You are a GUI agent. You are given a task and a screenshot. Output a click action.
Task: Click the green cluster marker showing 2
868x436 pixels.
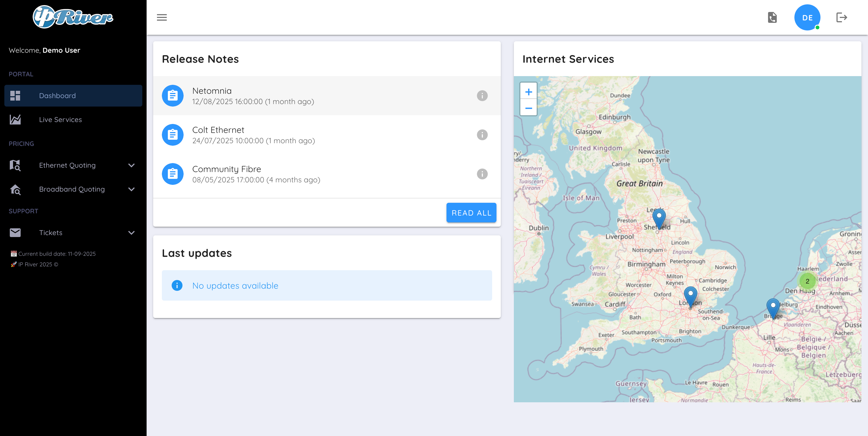click(807, 281)
